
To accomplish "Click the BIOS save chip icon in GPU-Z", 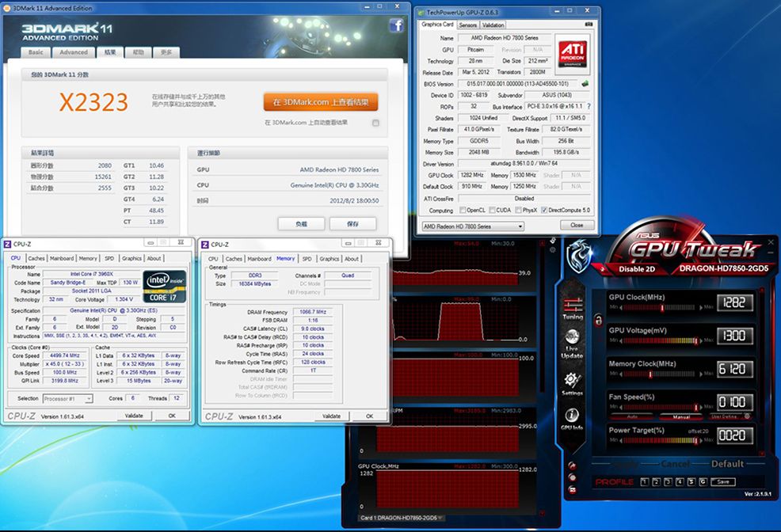I will tap(585, 84).
